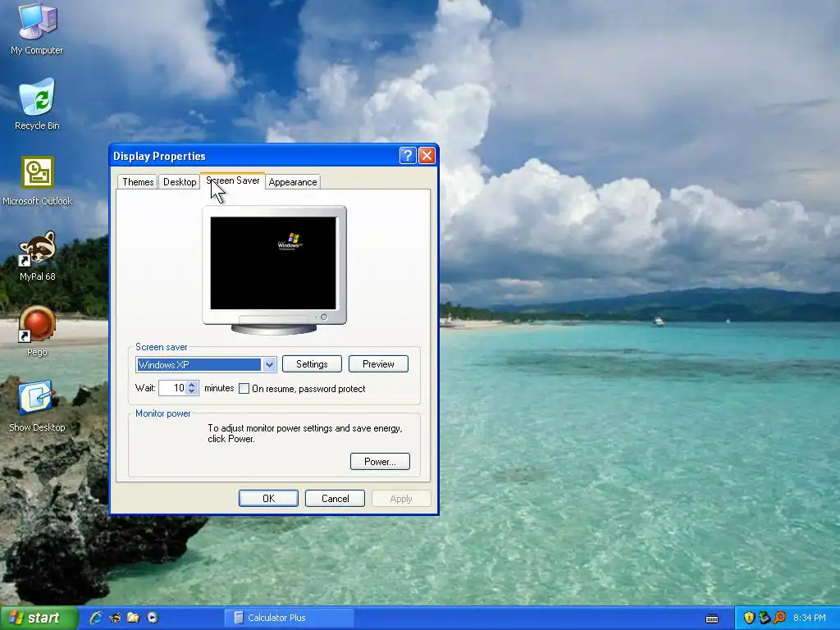Launch media player from quick launch
Viewport: 840px width, 630px height.
pyautogui.click(x=153, y=618)
